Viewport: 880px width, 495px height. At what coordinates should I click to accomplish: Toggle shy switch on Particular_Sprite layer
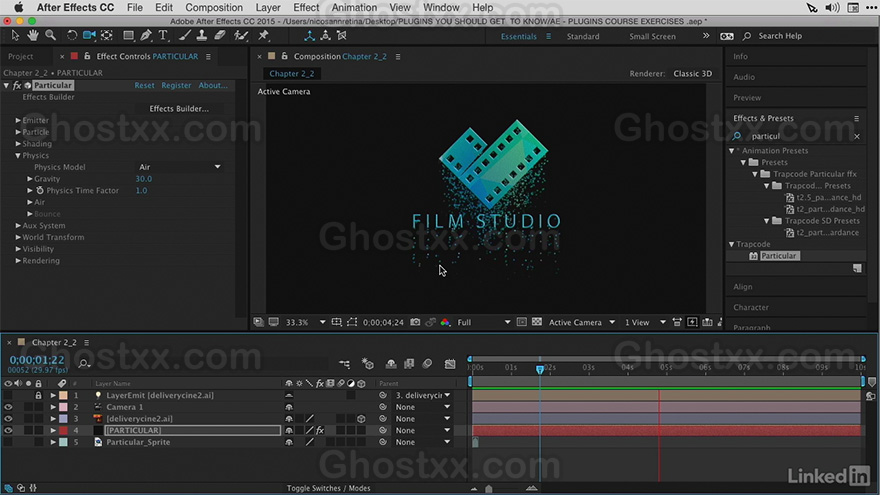pyautogui.click(x=289, y=442)
